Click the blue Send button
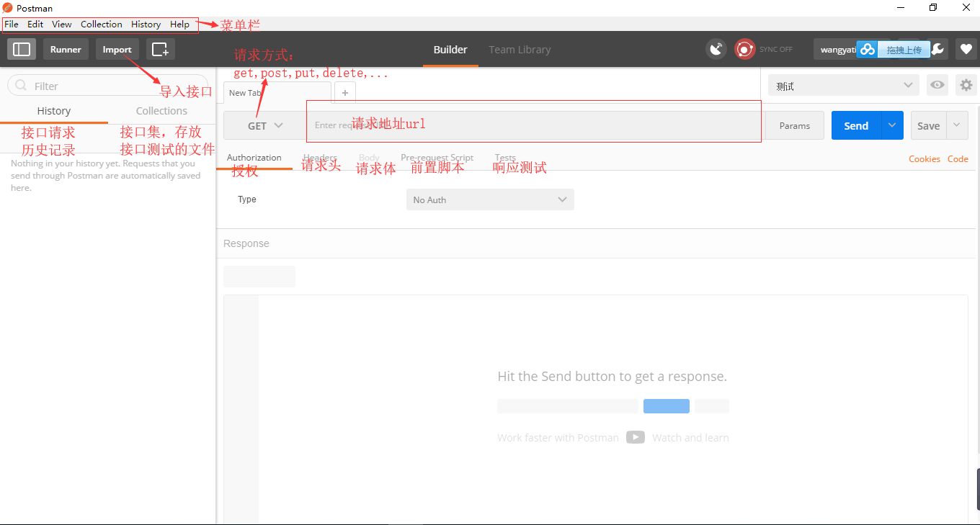Screen dimensions: 980x525 857,125
